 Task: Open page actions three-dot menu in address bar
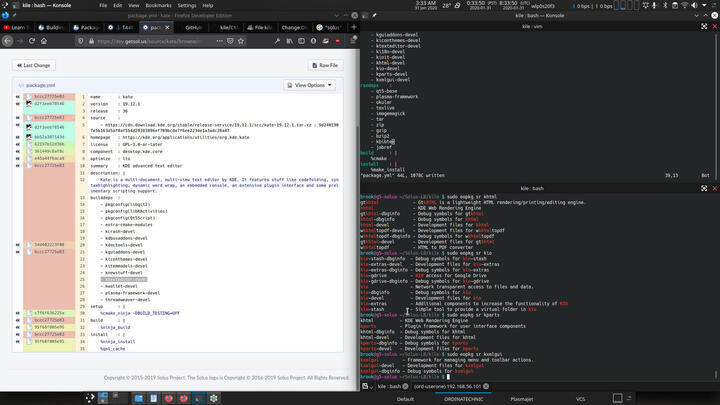click(219, 41)
